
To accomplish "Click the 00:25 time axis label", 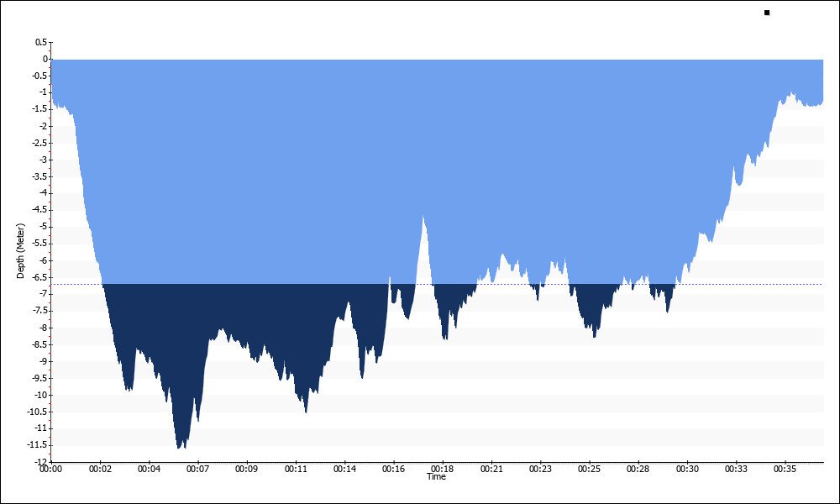I will tap(590, 470).
